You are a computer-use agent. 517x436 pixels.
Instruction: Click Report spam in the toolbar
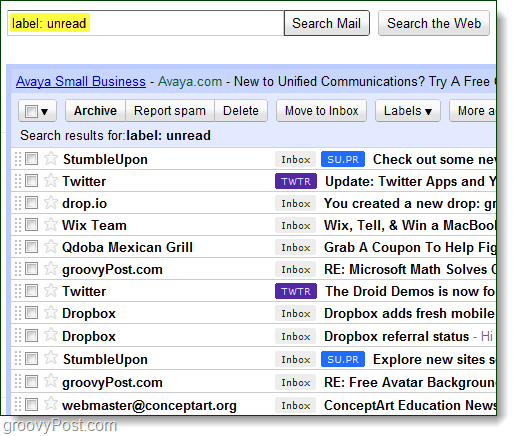(170, 111)
